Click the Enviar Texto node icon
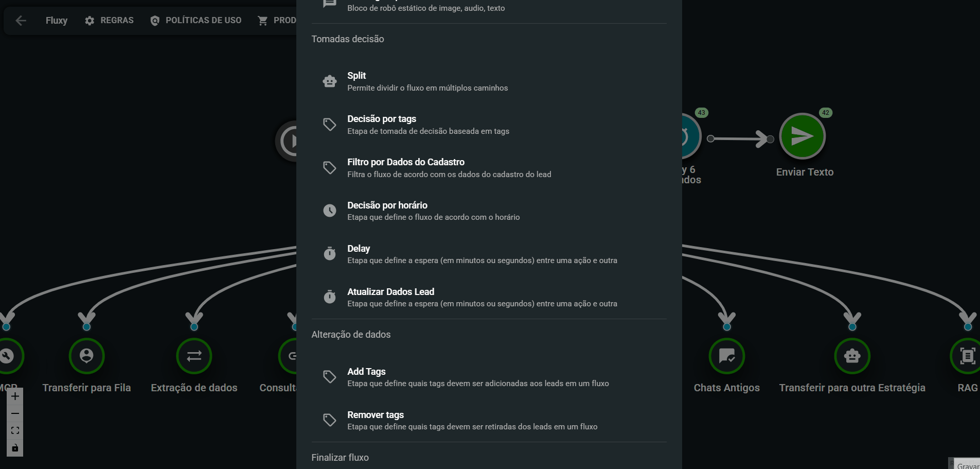 [802, 136]
